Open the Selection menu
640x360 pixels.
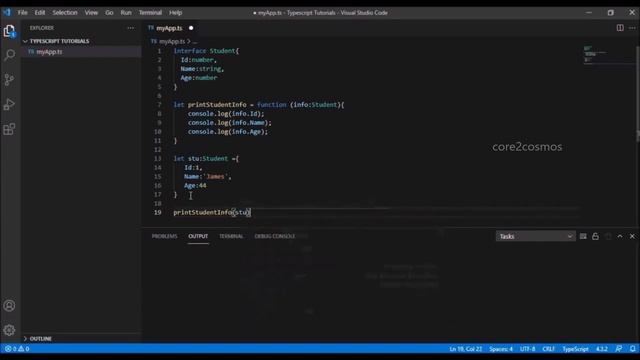64,13
